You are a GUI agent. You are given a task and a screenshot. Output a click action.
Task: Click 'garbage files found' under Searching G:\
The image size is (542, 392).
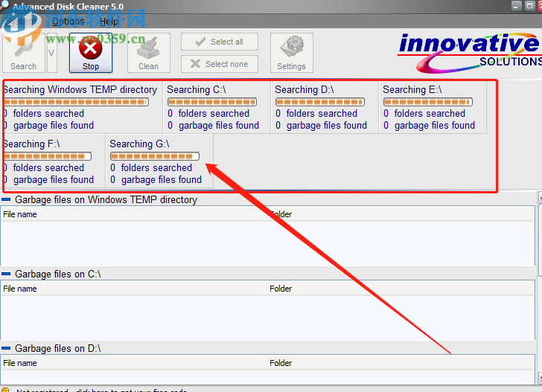point(162,179)
